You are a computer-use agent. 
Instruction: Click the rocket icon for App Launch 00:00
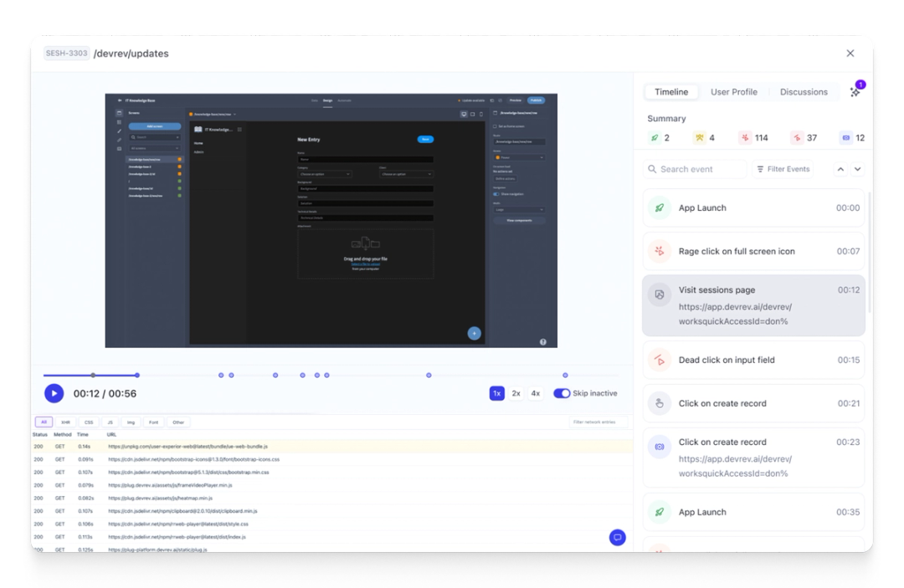pyautogui.click(x=660, y=208)
